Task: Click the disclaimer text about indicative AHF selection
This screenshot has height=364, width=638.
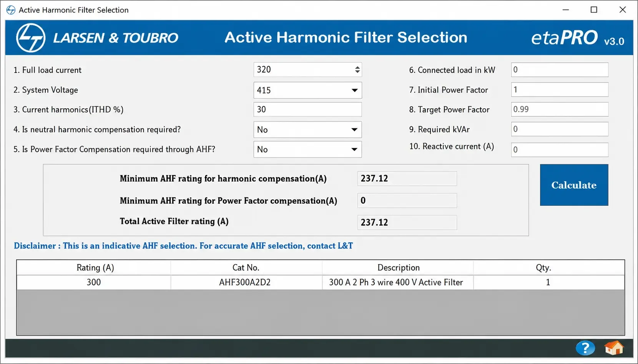Action: pyautogui.click(x=183, y=246)
